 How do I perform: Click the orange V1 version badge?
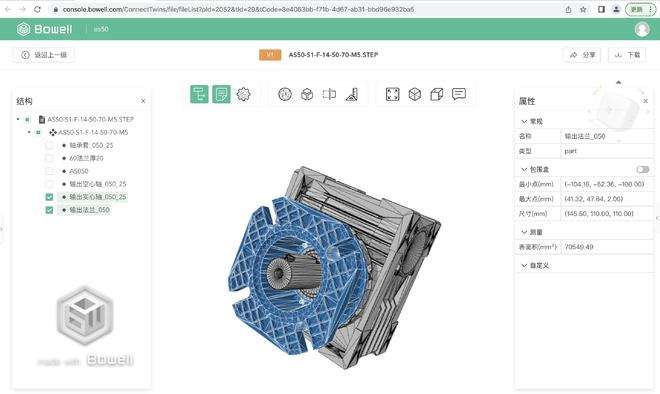[x=270, y=55]
